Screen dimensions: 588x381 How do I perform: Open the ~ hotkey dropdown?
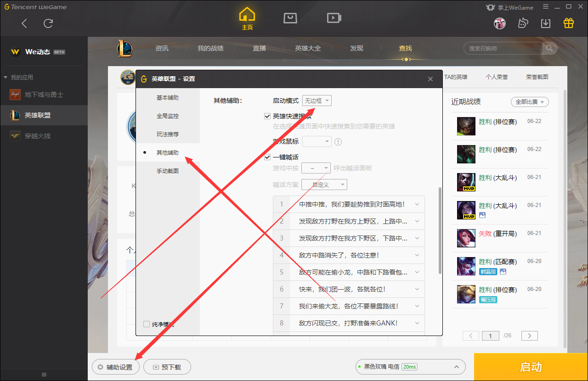[x=316, y=168]
